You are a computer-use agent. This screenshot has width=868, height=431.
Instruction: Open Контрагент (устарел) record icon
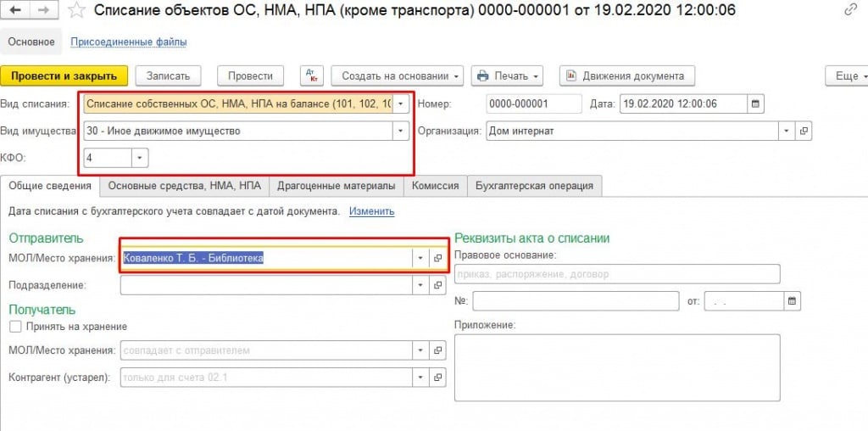tap(437, 378)
